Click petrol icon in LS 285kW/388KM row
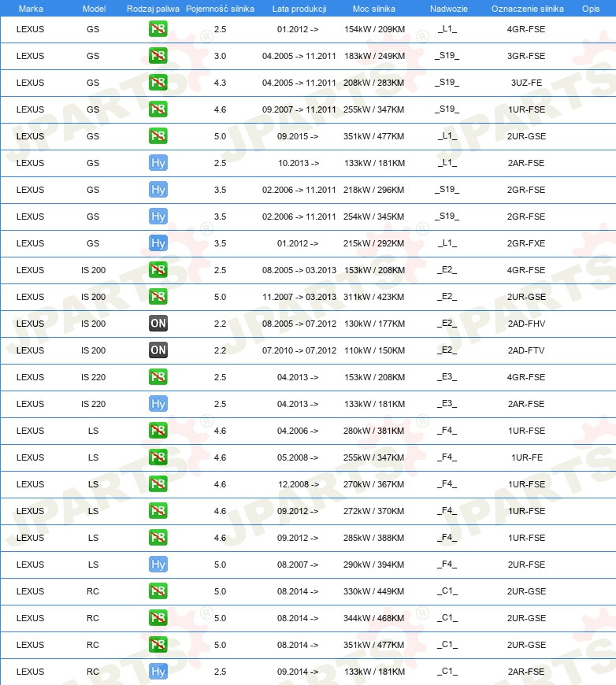Screen dimensions: 616x685 click(158, 537)
